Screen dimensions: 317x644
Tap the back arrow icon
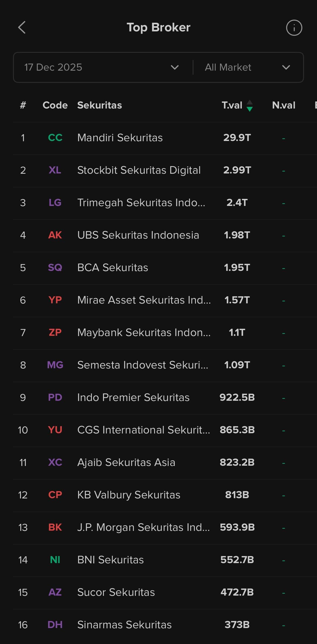(22, 28)
